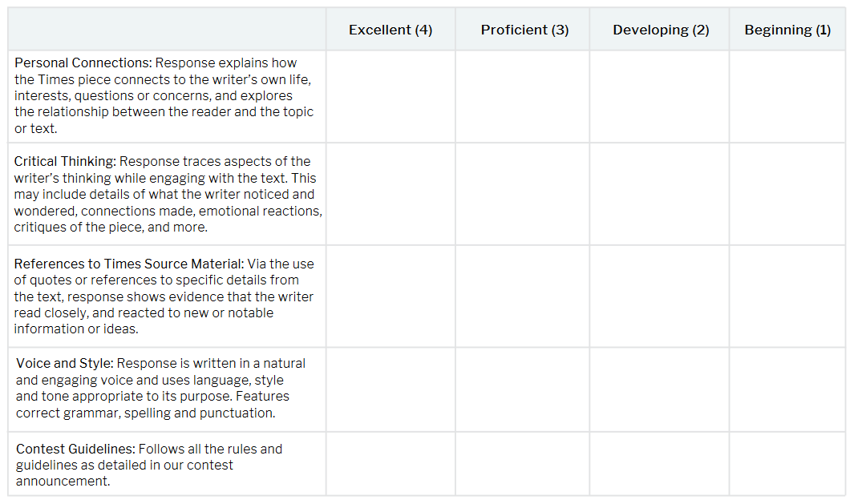
Task: Select the Critical Thinking criterion description
Action: coord(168,194)
